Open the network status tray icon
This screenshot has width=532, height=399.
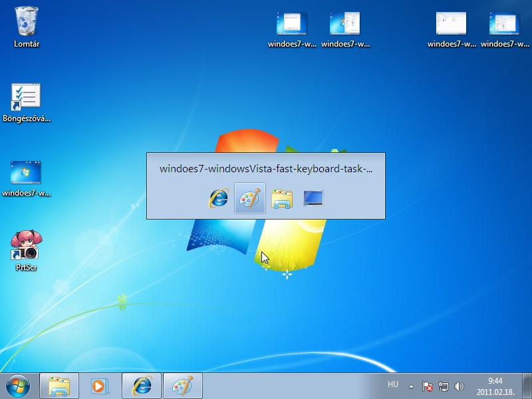443,386
